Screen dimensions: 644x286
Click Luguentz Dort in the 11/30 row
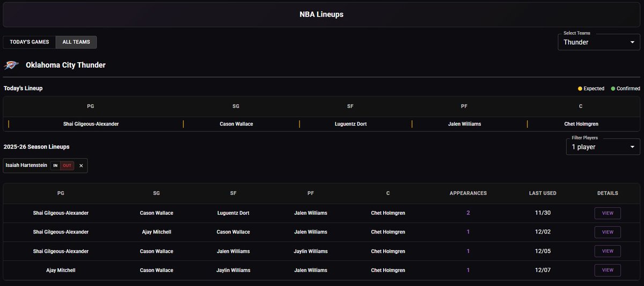tap(233, 213)
